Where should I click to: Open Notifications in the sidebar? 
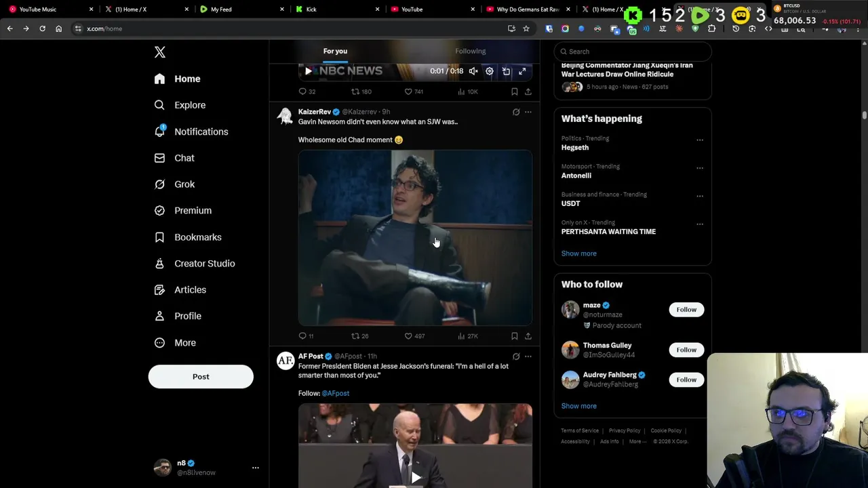coord(191,131)
